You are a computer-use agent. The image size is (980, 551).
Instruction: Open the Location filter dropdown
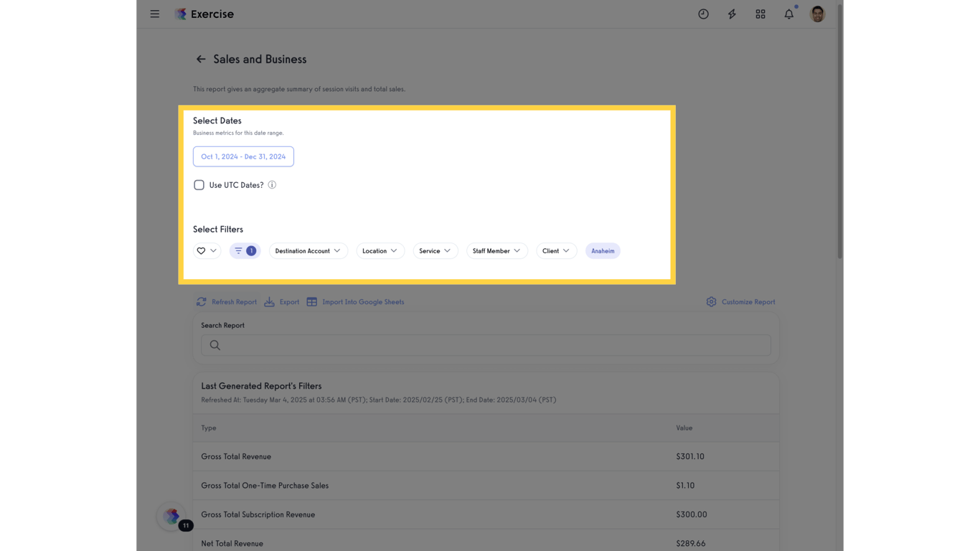380,250
